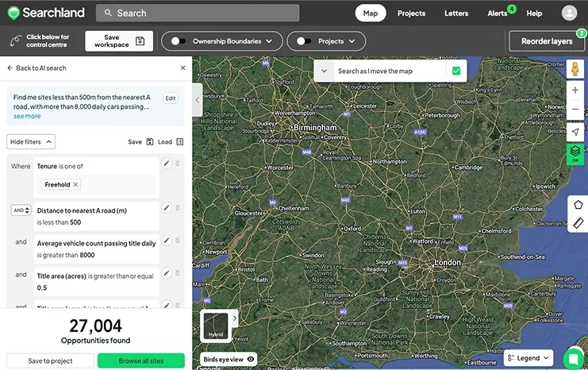Change the AND operator selector

pyautogui.click(x=21, y=210)
